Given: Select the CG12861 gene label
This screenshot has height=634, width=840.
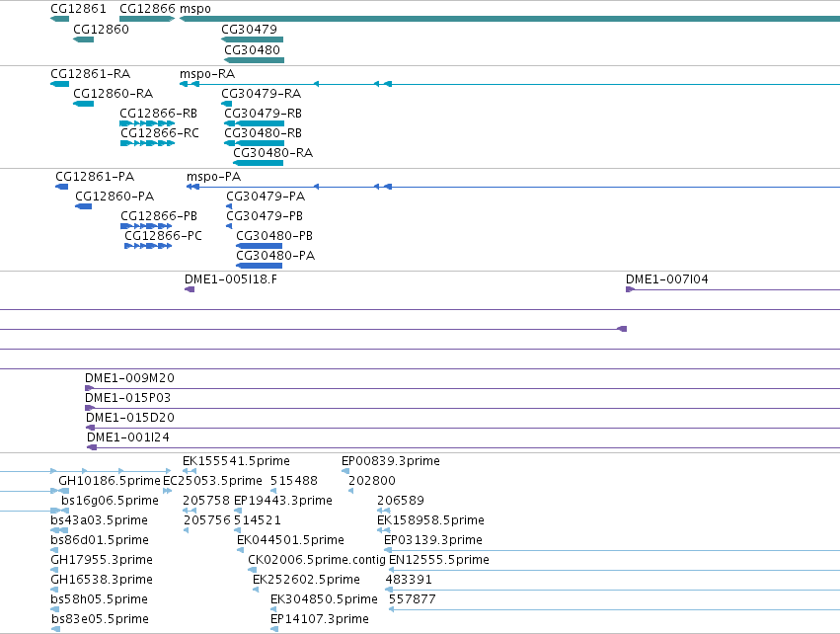Looking at the screenshot, I should [78, 9].
